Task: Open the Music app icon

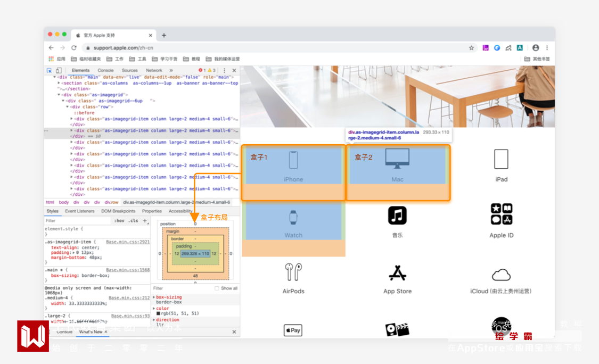Action: point(397,216)
